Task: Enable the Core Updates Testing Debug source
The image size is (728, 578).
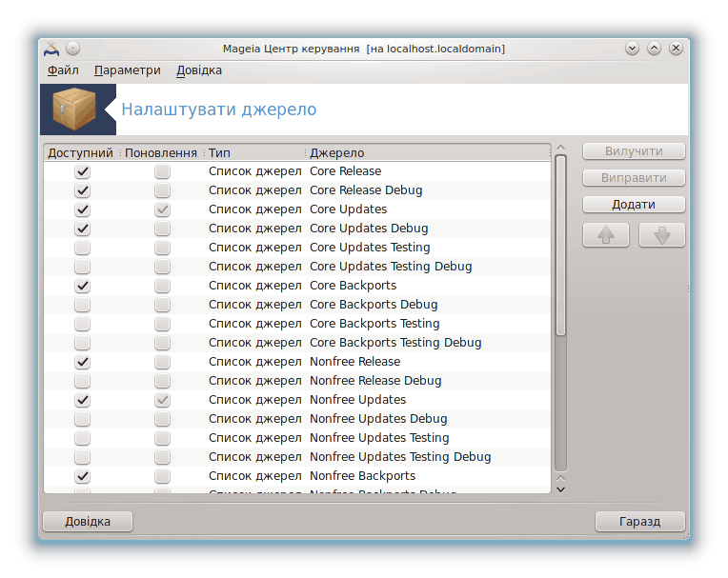Action: pos(83,267)
